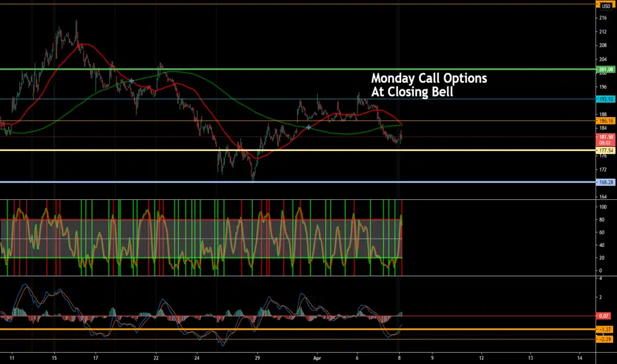Click the USD currency label on price axis
The width and height of the screenshot is (617, 364).
[606, 7]
